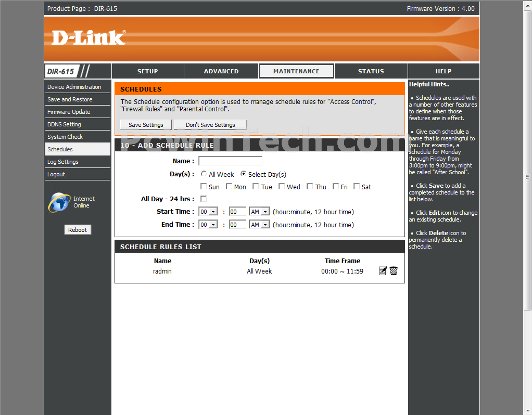Click the Reboot button
The image size is (532, 415).
[78, 230]
